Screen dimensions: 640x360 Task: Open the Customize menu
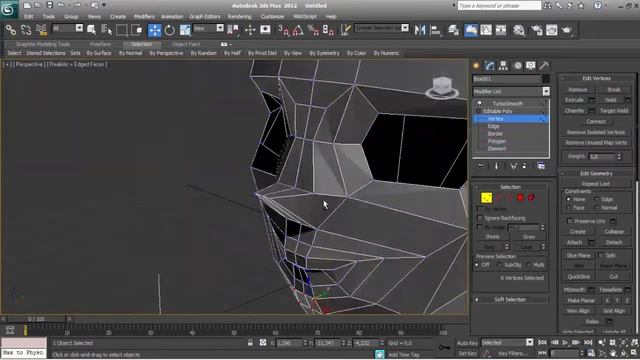tap(272, 17)
